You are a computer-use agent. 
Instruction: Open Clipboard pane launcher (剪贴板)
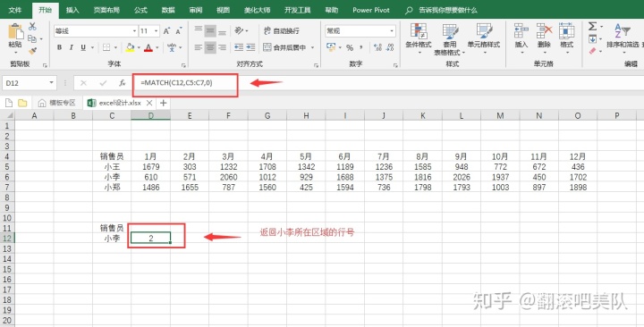point(46,65)
